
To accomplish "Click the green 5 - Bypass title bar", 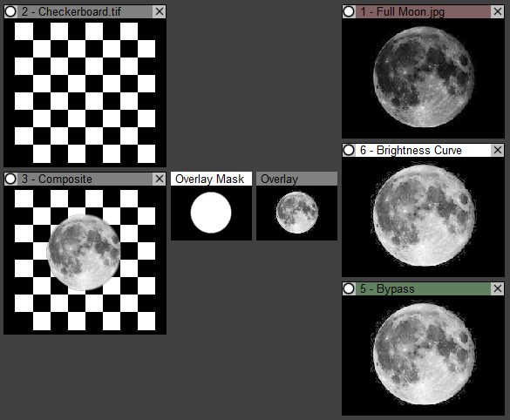I will [x=423, y=288].
